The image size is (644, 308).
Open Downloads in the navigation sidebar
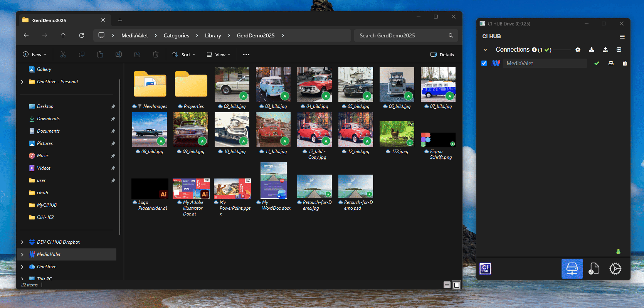48,119
